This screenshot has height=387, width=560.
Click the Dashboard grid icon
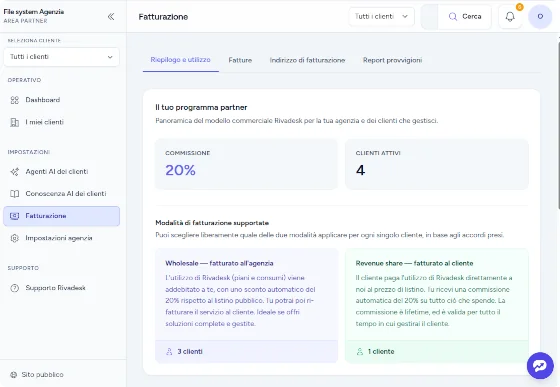15,100
